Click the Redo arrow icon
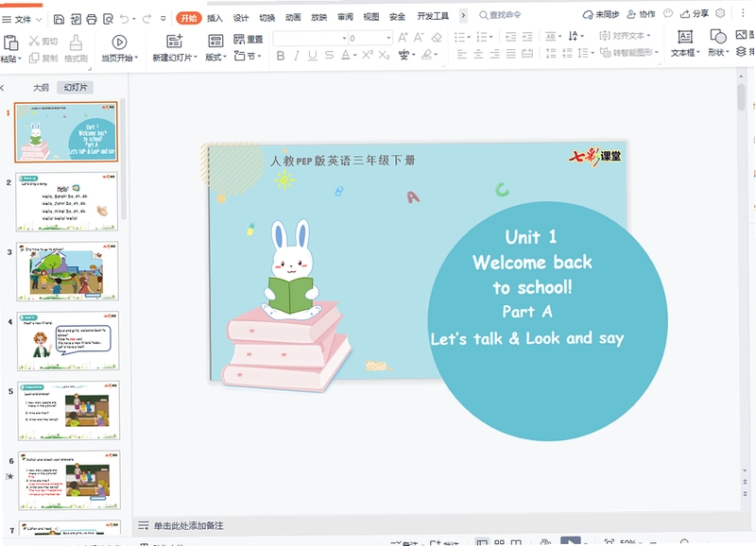Screen dimensions: 756x546 pyautogui.click(x=146, y=19)
